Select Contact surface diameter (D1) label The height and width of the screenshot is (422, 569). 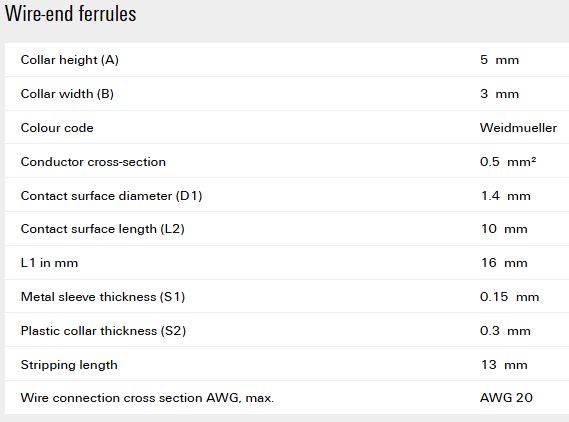tap(111, 196)
